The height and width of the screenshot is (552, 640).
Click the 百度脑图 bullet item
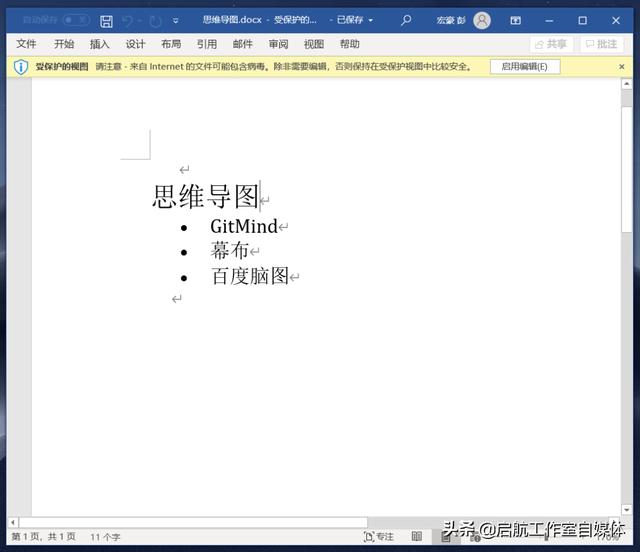pos(250,276)
